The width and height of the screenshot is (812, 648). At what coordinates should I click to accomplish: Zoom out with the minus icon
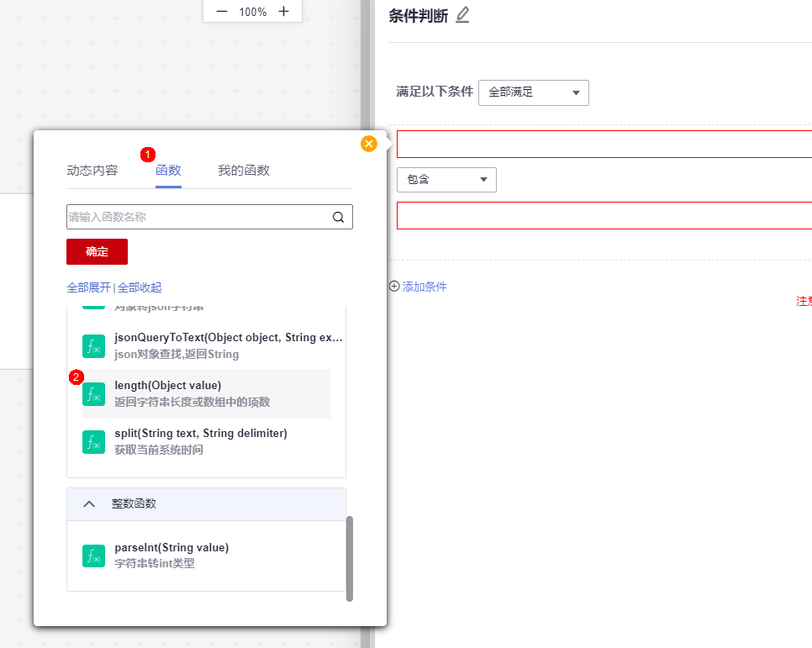222,12
